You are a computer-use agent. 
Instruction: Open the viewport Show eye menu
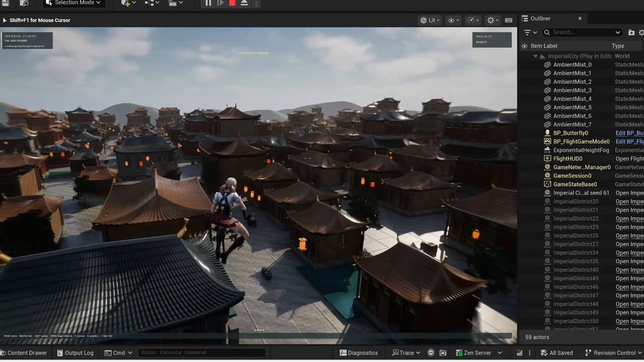(454, 20)
